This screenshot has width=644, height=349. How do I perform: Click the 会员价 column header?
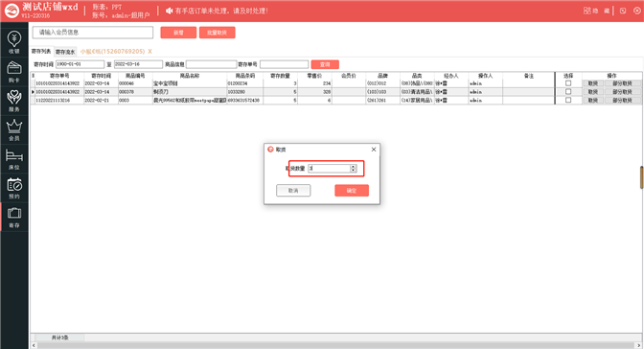click(x=349, y=76)
